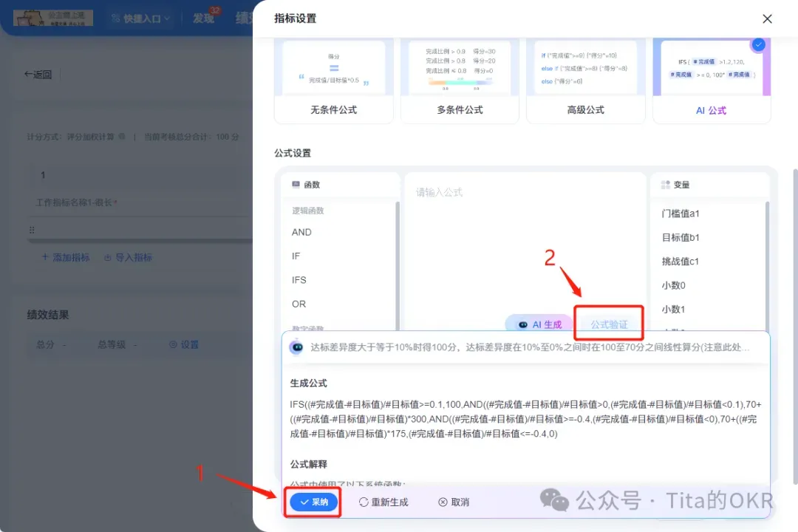Select the 高级公式 formula card
798x532 pixels.
click(585, 81)
